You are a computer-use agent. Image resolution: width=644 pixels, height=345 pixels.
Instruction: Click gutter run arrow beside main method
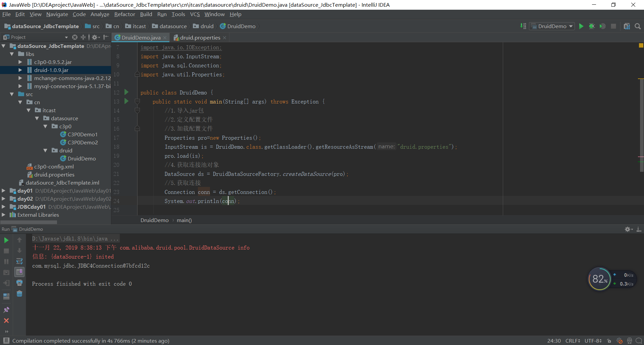coord(126,101)
